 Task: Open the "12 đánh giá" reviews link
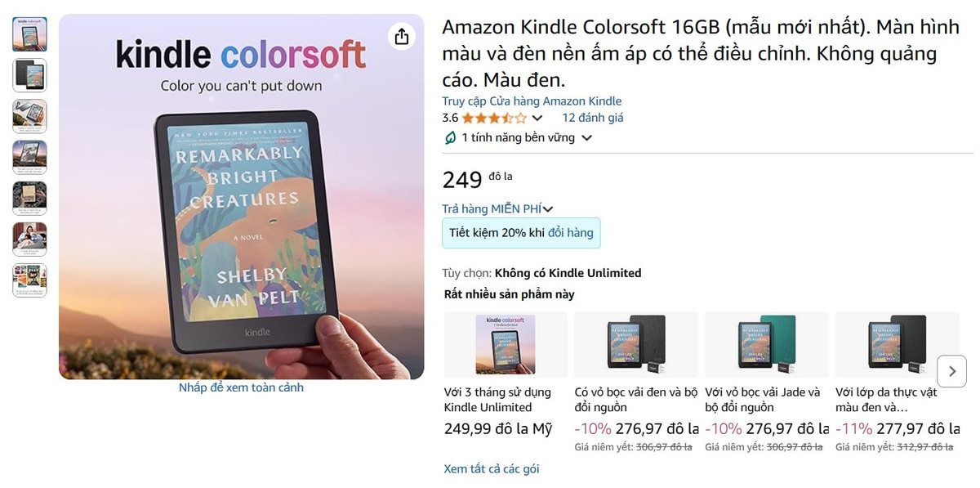click(x=593, y=118)
